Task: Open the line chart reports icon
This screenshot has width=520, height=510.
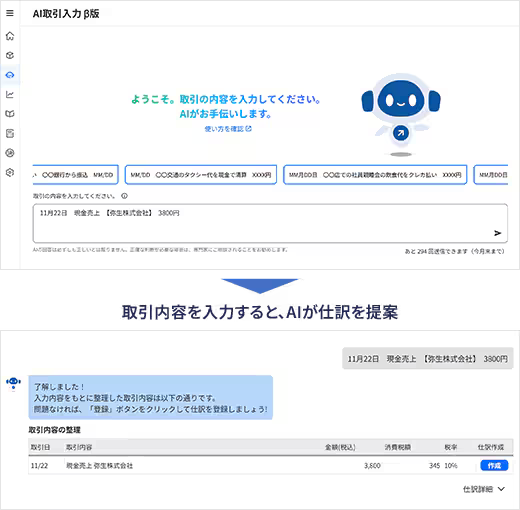Action: pyautogui.click(x=10, y=94)
